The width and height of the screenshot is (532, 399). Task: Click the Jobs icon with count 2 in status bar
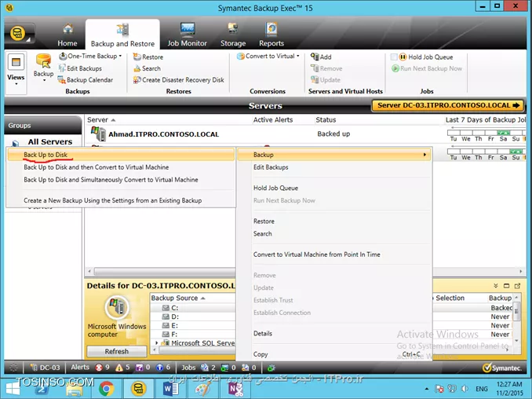[205, 368]
